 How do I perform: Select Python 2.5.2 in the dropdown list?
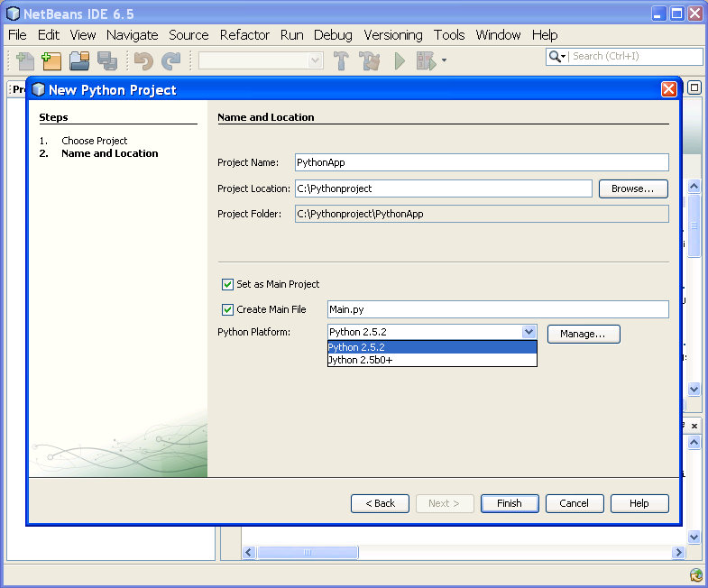click(432, 347)
